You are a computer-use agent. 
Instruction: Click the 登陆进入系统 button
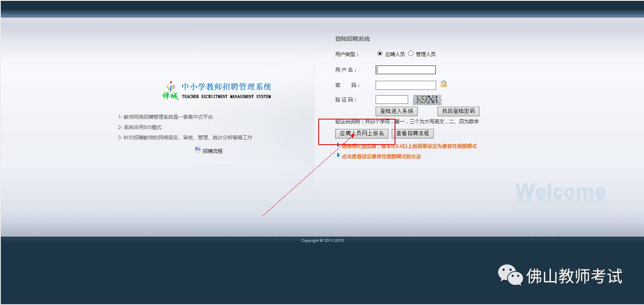coord(397,111)
